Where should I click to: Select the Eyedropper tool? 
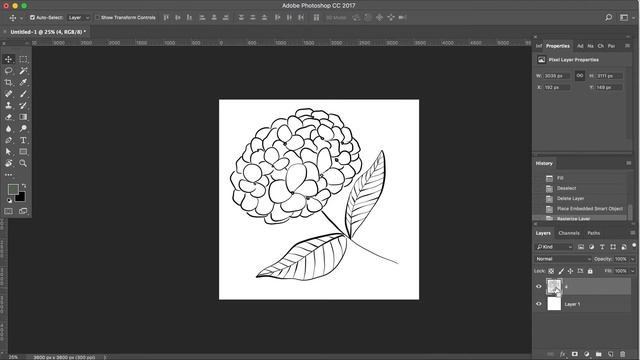coord(23,82)
